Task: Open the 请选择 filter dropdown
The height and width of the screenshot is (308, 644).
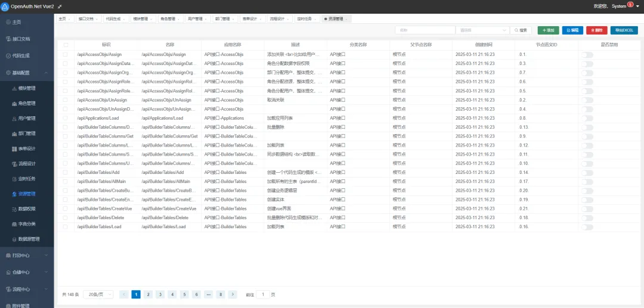Action: [482, 30]
